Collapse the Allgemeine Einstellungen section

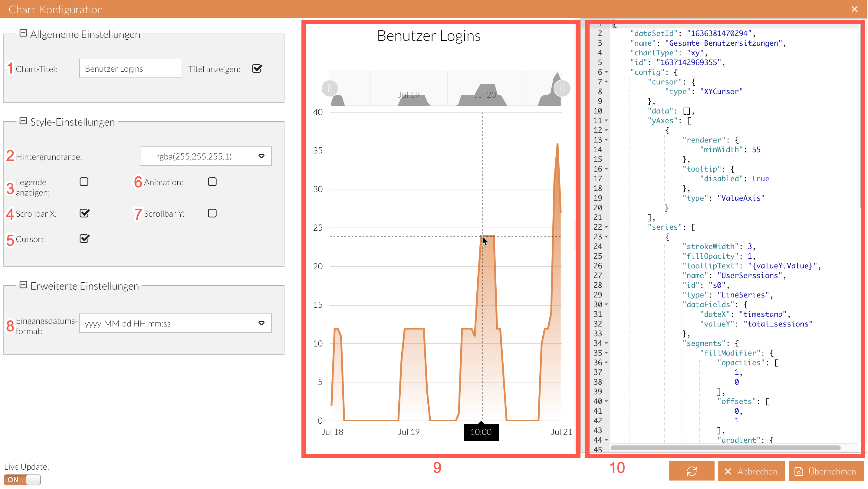(x=23, y=33)
